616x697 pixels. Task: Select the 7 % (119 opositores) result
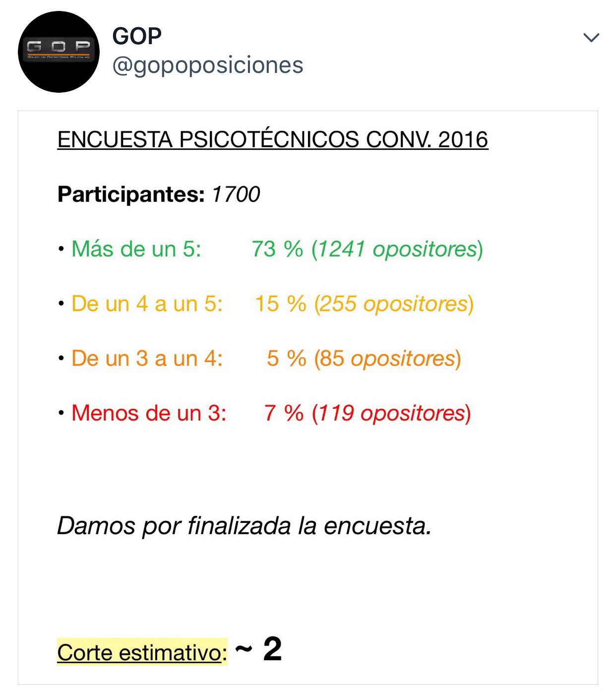(x=367, y=413)
